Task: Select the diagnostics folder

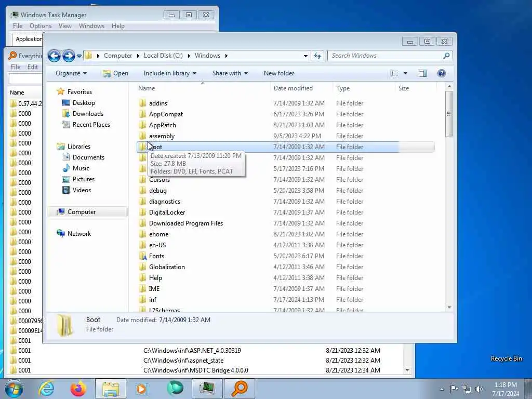Action: click(165, 201)
